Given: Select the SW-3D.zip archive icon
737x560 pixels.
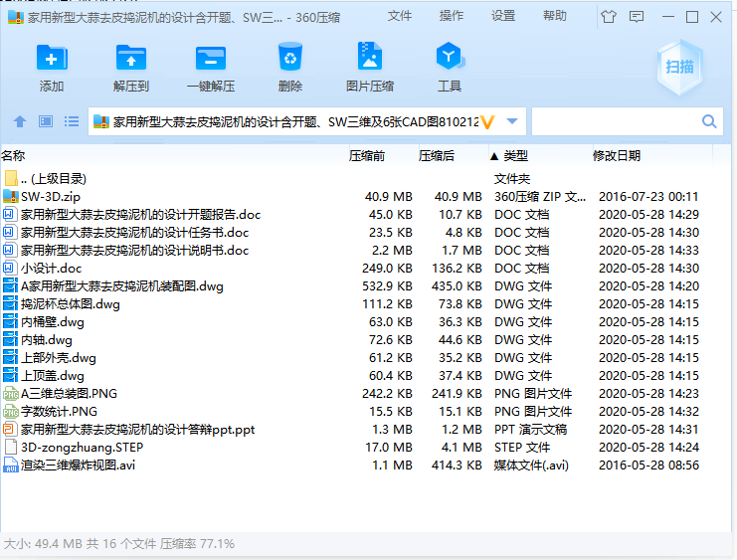Looking at the screenshot, I should (x=11, y=197).
